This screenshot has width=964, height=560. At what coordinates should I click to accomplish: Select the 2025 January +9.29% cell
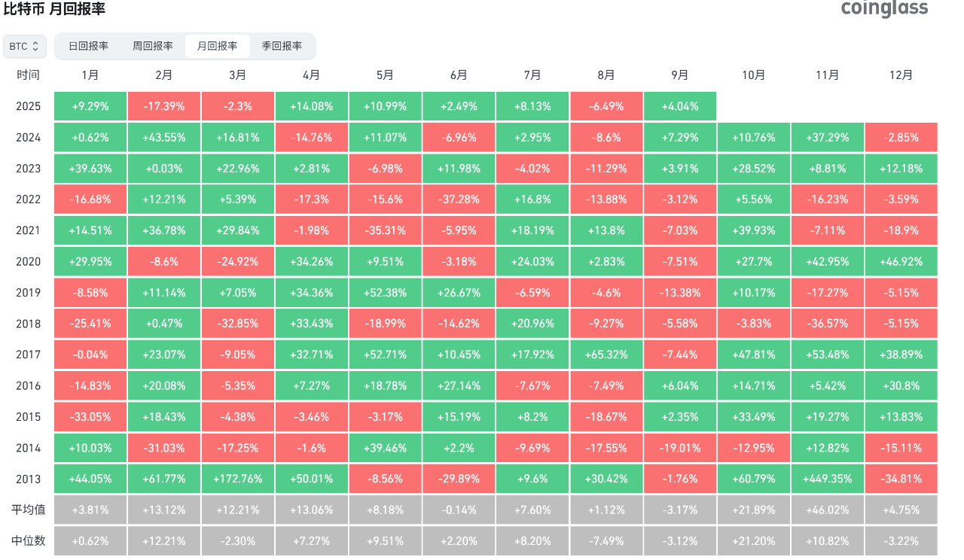pyautogui.click(x=90, y=106)
